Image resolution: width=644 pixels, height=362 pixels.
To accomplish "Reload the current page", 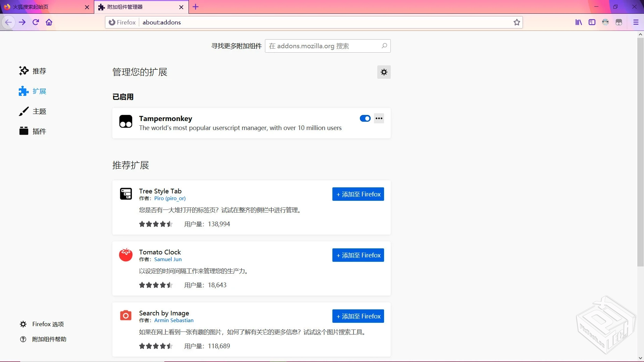I will (36, 22).
